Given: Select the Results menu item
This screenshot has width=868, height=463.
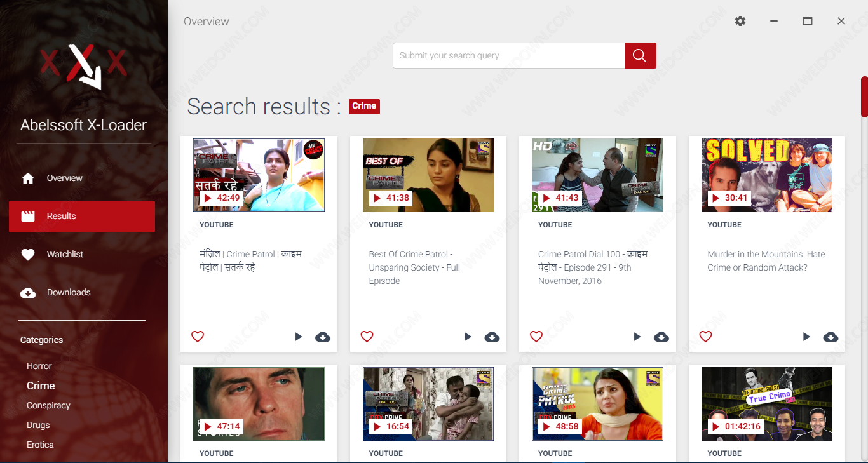Looking at the screenshot, I should (x=82, y=217).
